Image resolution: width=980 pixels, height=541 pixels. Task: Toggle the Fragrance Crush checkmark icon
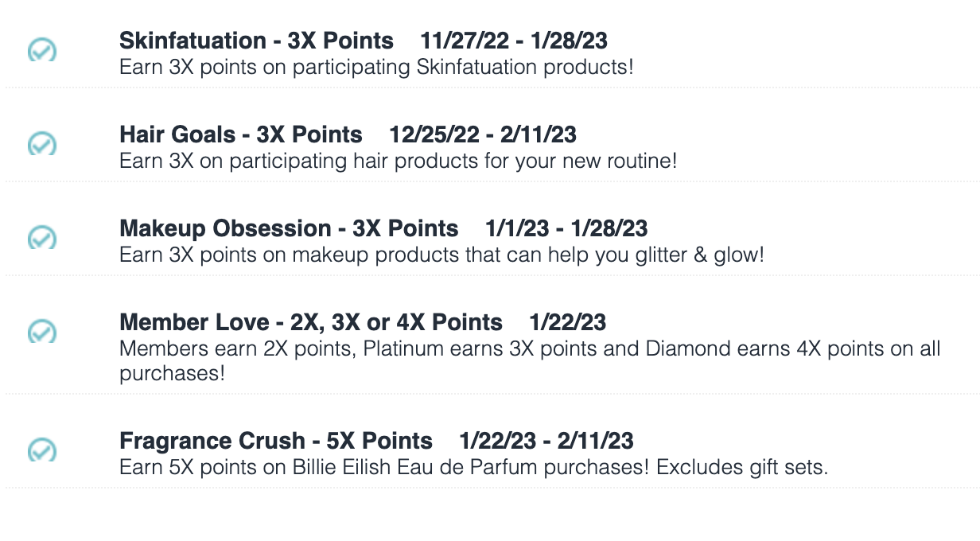pyautogui.click(x=42, y=450)
